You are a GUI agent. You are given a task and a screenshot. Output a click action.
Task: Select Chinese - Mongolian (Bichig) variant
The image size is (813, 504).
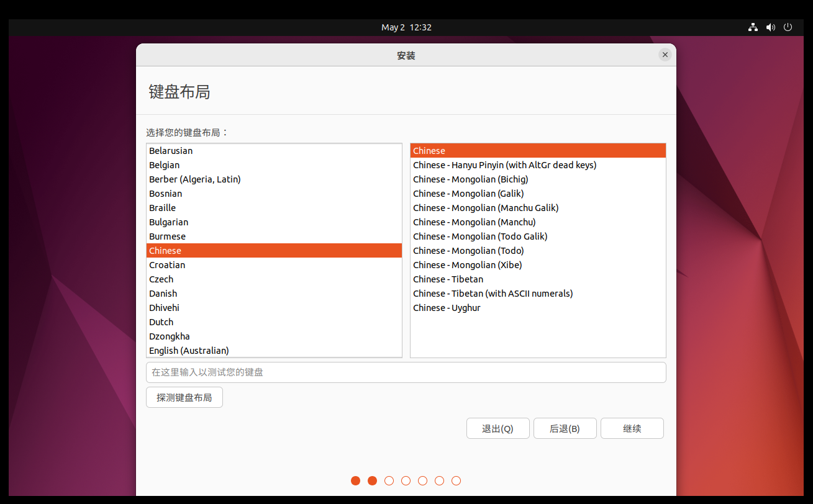pos(538,179)
